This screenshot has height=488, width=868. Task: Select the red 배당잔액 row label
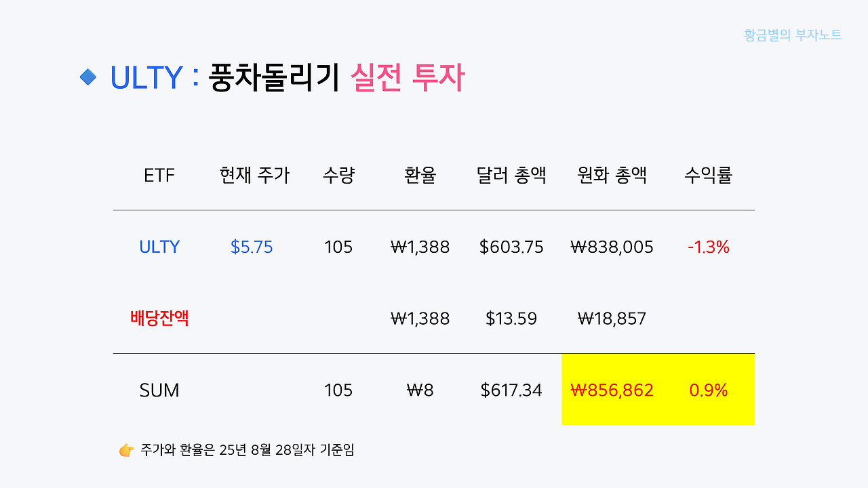tap(159, 318)
